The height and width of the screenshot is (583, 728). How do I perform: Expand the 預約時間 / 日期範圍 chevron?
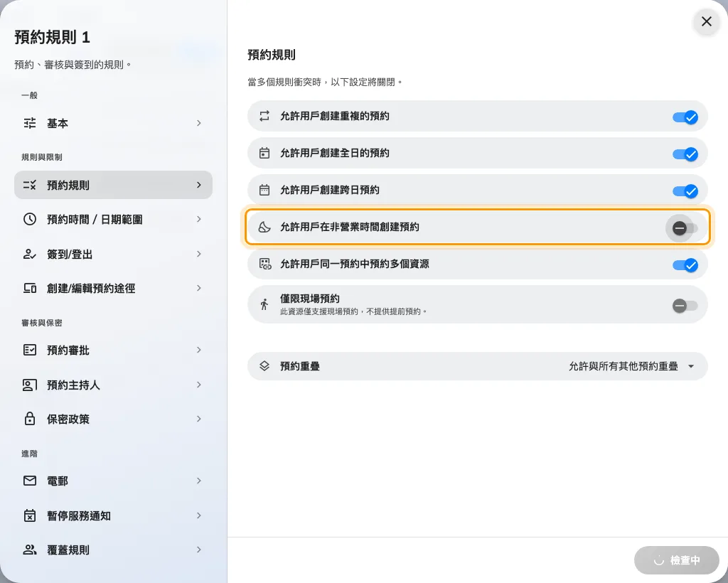coord(199,219)
